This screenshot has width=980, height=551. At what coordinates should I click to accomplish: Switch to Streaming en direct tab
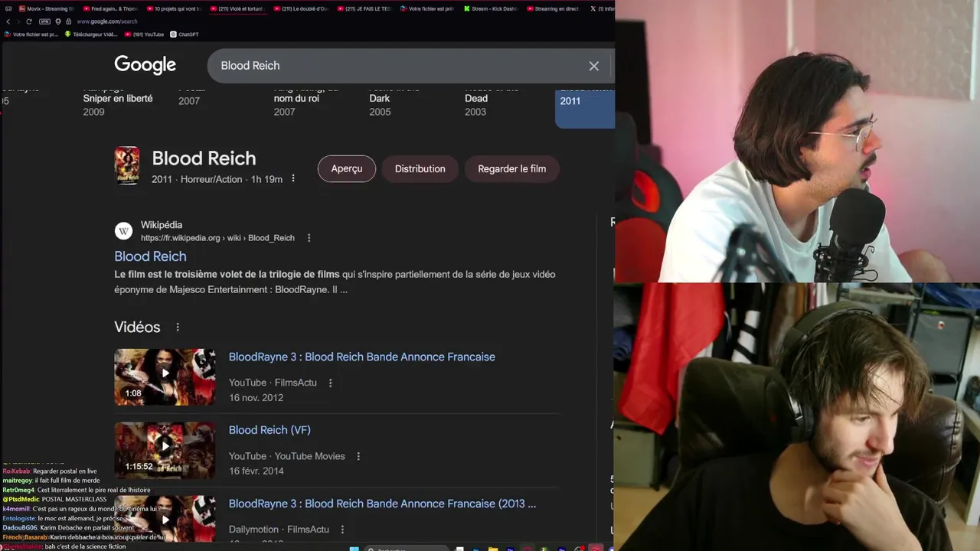coord(553,8)
